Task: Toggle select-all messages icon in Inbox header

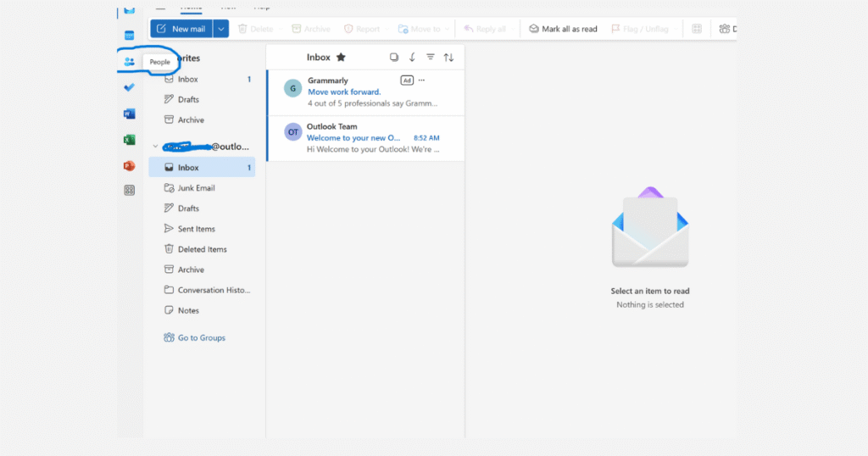Action: coord(393,58)
